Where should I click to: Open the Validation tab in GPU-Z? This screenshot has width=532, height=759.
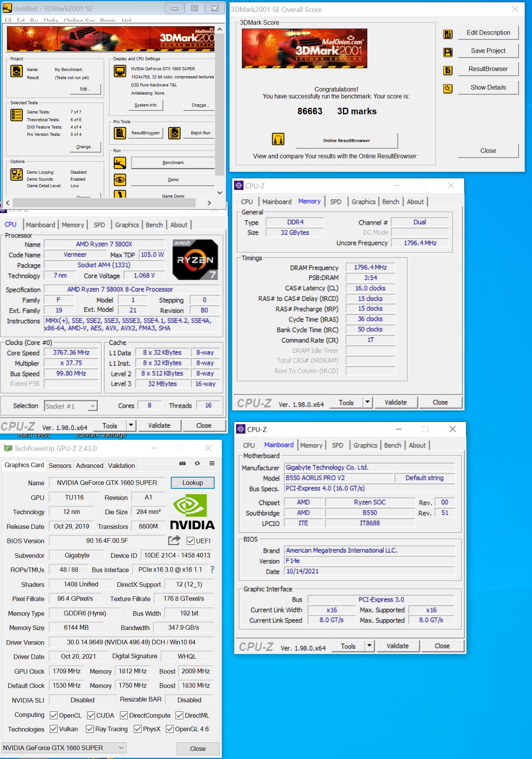122,466
